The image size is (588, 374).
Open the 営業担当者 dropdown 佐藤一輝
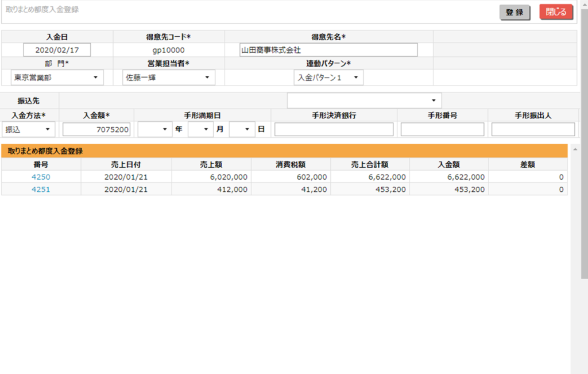pyautogui.click(x=169, y=78)
